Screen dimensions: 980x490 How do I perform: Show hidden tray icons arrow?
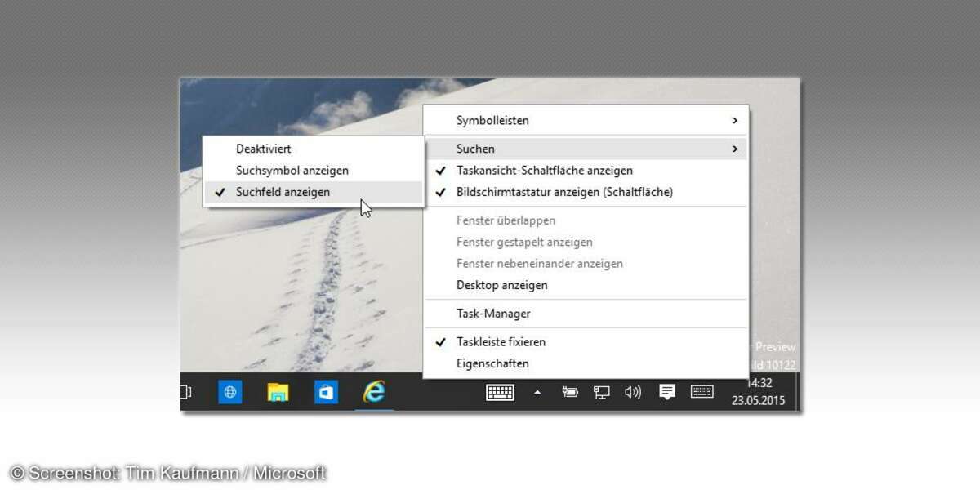click(x=537, y=393)
